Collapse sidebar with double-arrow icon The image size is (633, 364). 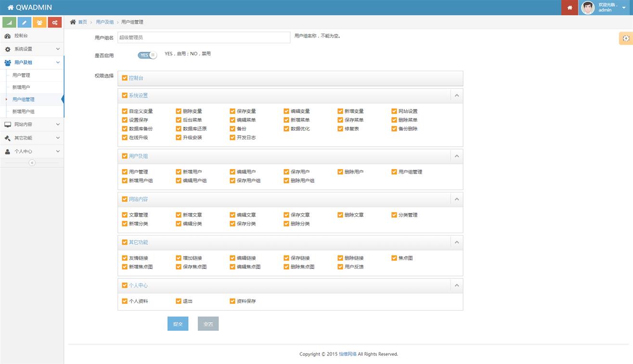click(32, 163)
